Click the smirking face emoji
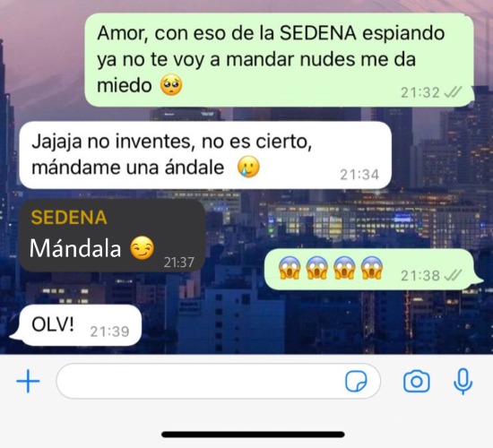 tap(143, 248)
